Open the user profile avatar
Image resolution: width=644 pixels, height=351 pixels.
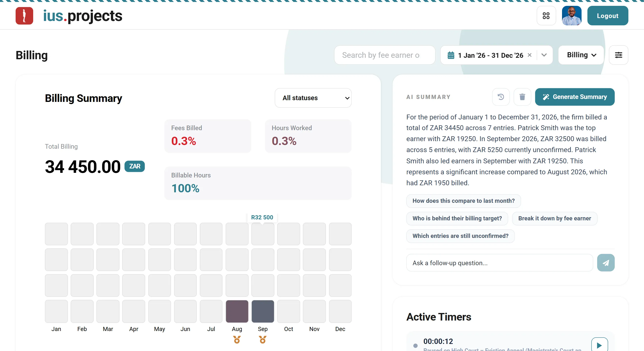coord(572,16)
